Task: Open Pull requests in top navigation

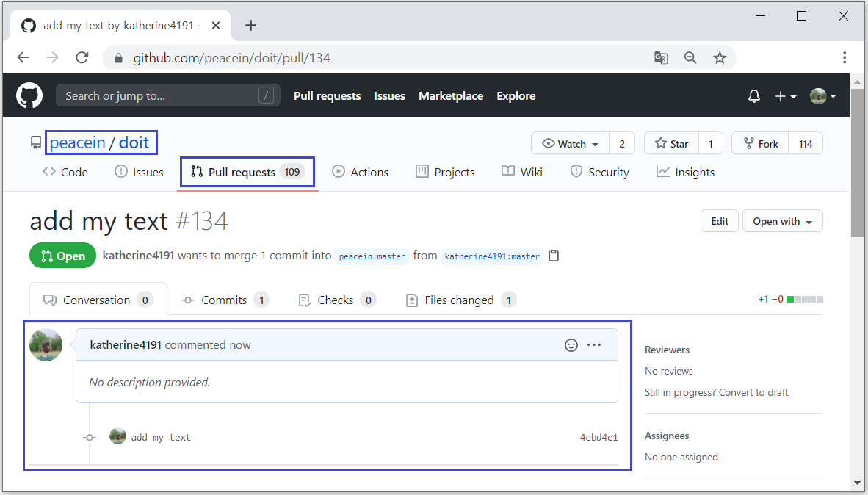Action: [x=328, y=95]
